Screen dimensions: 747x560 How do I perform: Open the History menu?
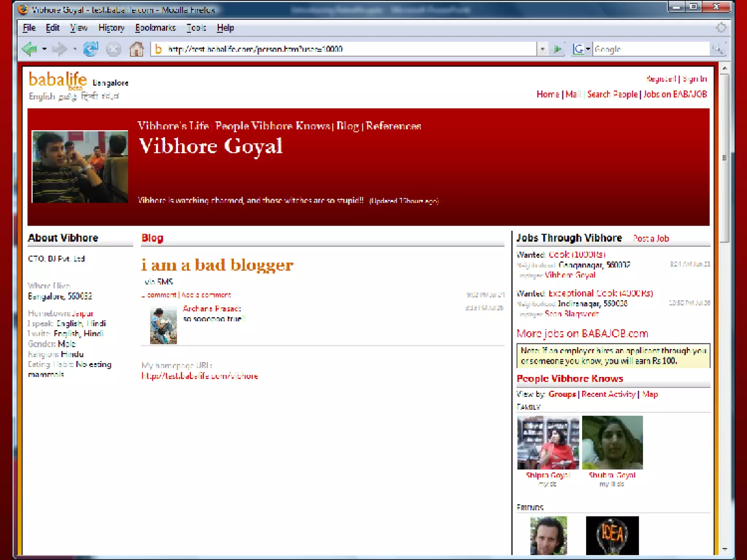(111, 28)
